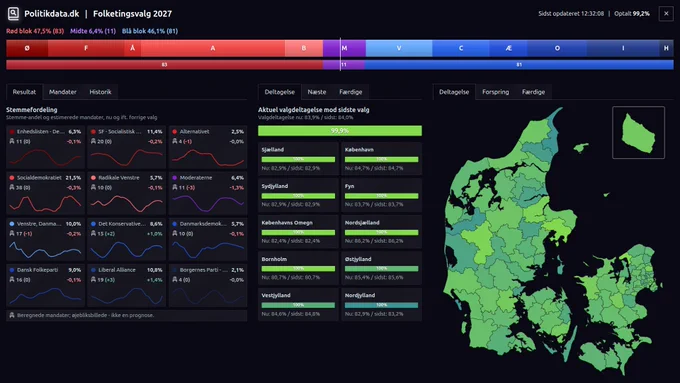Click seat icon in Socialdemokratiet card
The height and width of the screenshot is (383, 680).
pyautogui.click(x=12, y=187)
